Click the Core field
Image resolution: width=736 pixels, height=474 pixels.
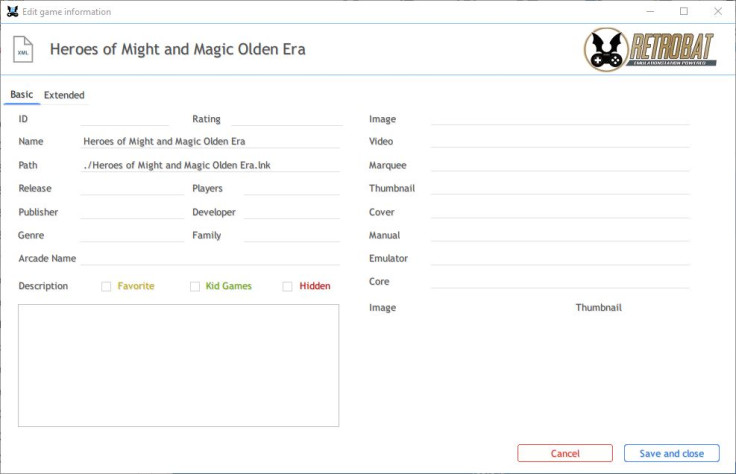click(560, 282)
